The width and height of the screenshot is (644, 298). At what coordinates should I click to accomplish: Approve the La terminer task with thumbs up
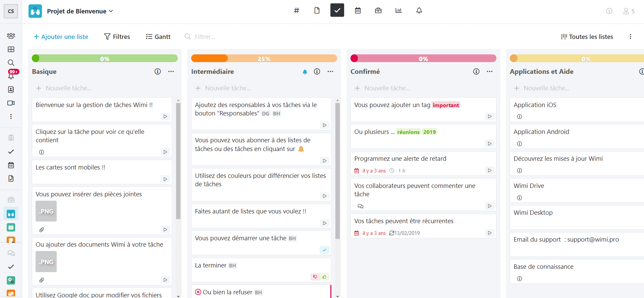(324, 277)
